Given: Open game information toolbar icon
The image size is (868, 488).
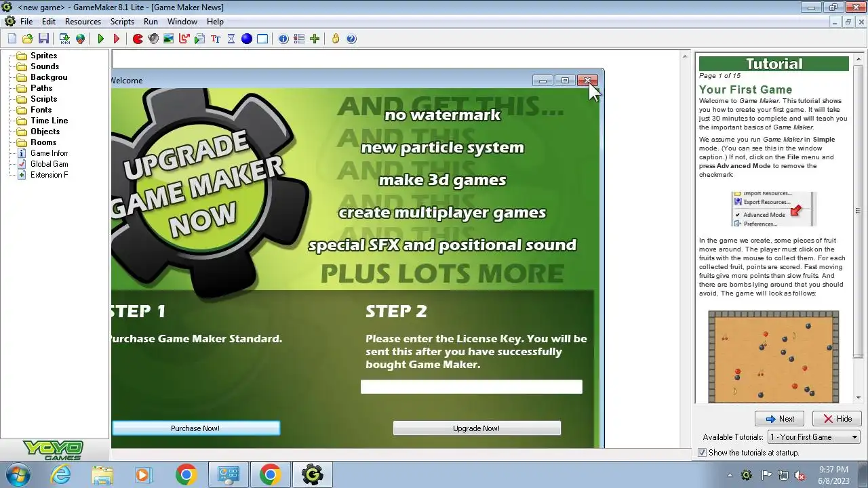Looking at the screenshot, I should 283,39.
